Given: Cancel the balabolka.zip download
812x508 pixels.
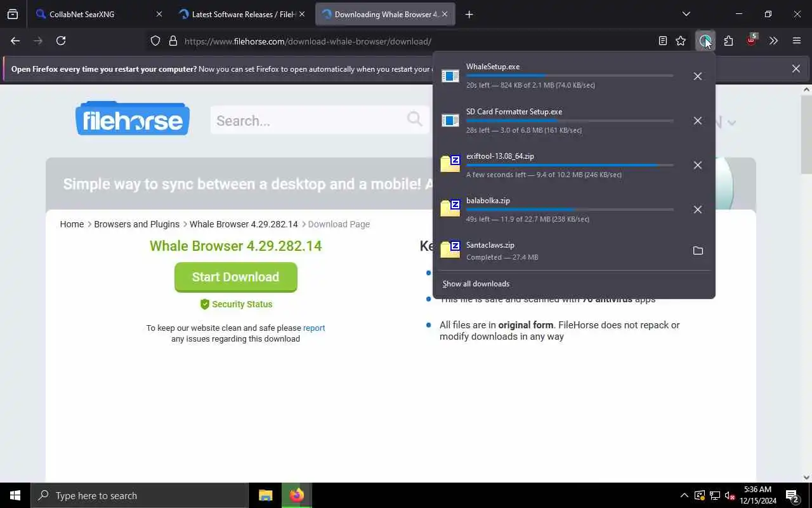Looking at the screenshot, I should click(697, 210).
